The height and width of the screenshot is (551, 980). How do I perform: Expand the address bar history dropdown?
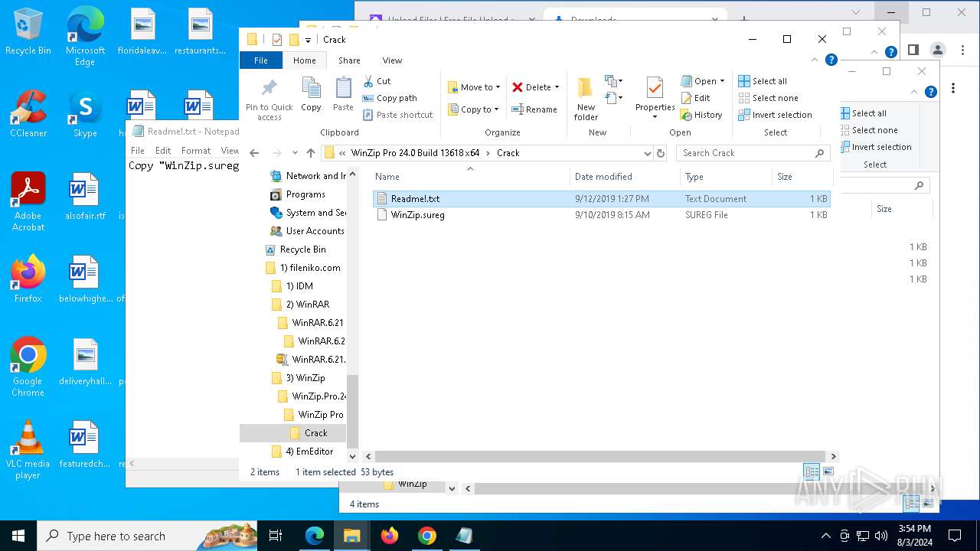tap(647, 153)
